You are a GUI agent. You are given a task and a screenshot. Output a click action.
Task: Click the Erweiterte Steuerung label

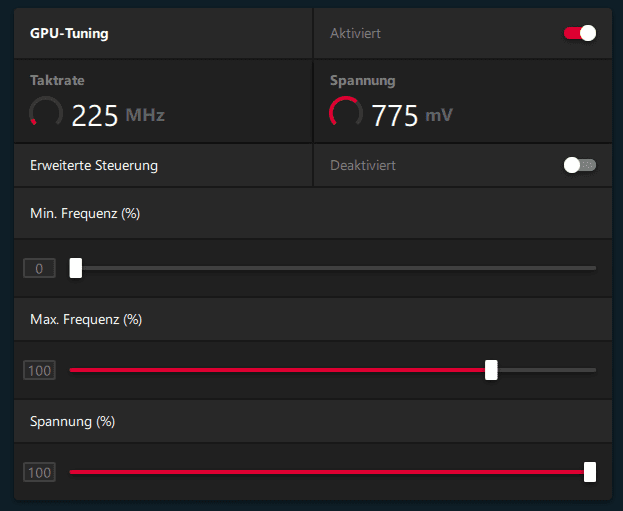94,165
